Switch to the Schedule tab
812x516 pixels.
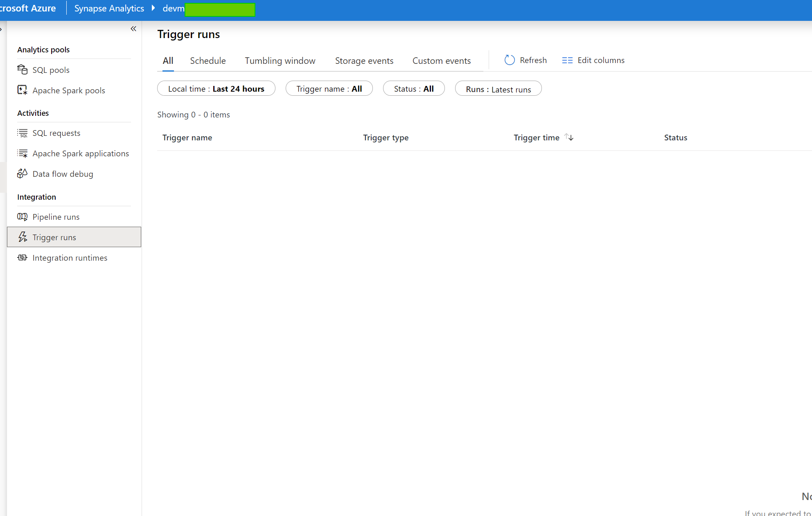pos(208,60)
